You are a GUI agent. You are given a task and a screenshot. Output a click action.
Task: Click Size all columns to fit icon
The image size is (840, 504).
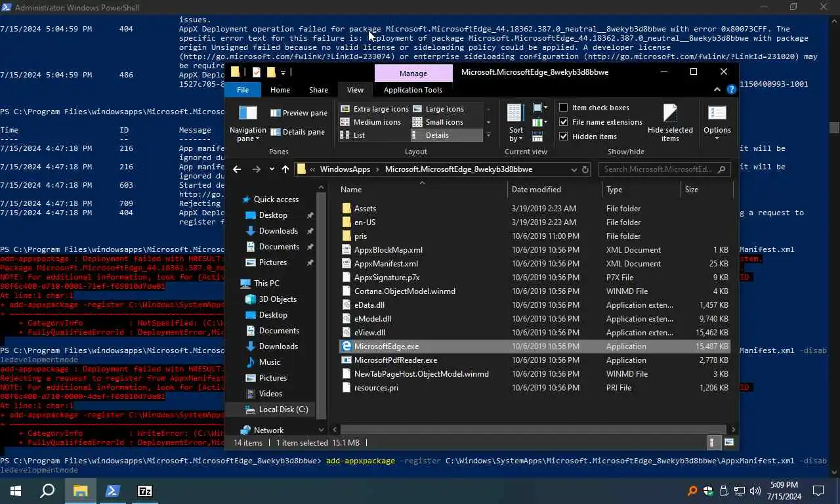click(x=537, y=136)
